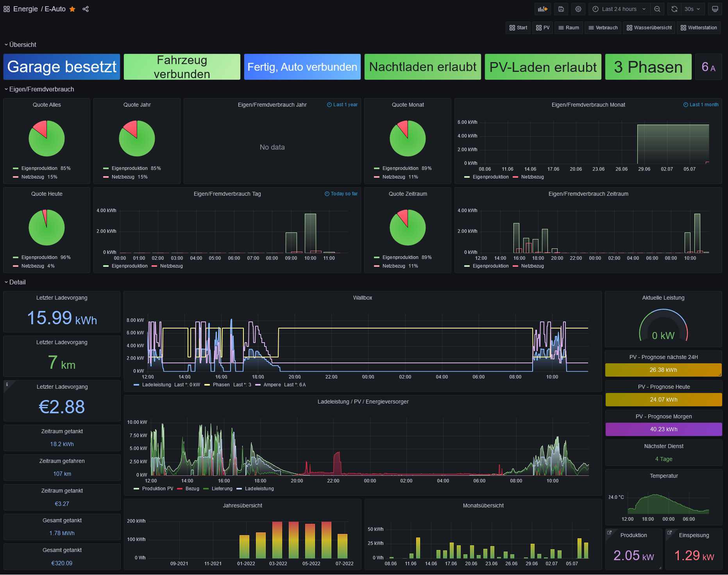Click the 03-2022 bar in Jahresübersicht
728x575 pixels.
(x=277, y=540)
